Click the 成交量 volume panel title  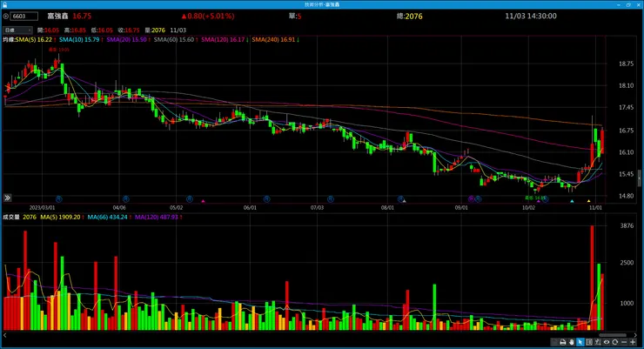click(x=11, y=218)
